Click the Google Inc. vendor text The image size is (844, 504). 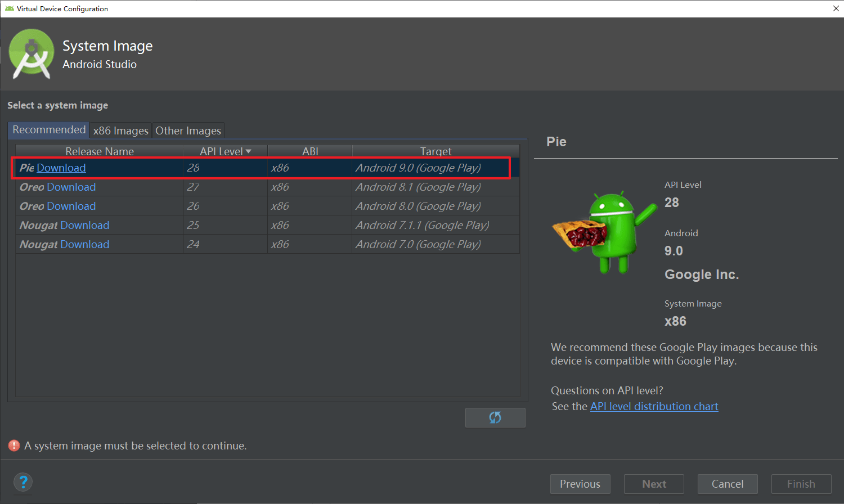(702, 274)
